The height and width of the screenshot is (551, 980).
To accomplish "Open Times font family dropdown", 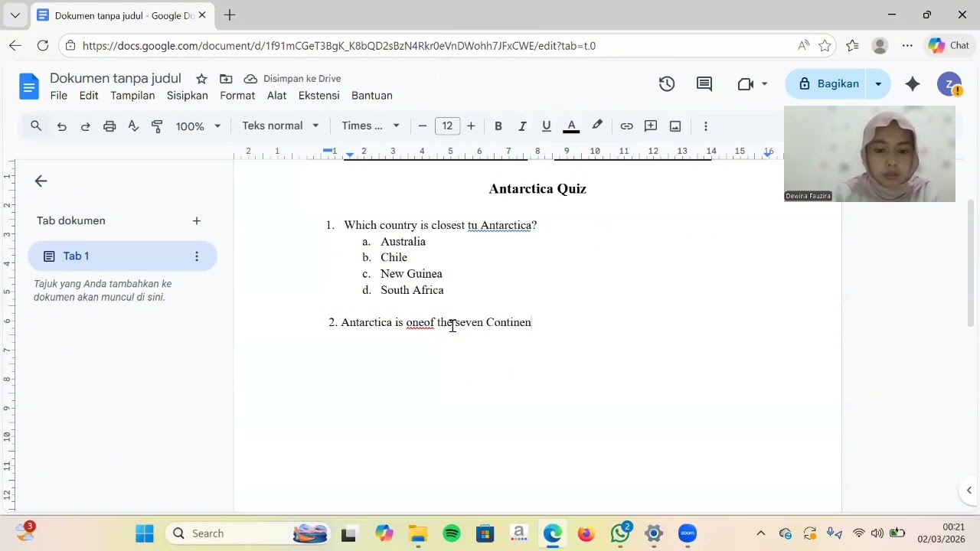I will click(x=371, y=126).
